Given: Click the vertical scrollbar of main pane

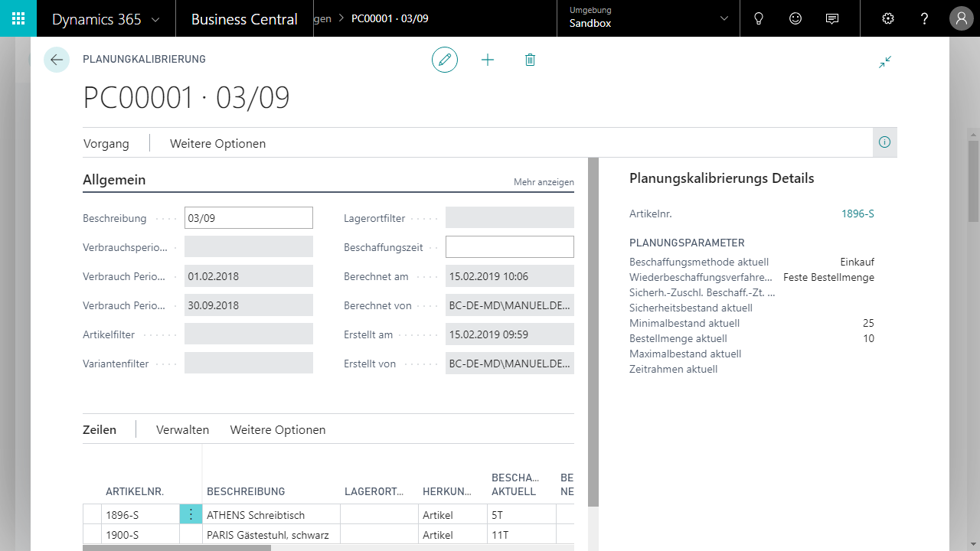Looking at the screenshot, I should tap(593, 332).
